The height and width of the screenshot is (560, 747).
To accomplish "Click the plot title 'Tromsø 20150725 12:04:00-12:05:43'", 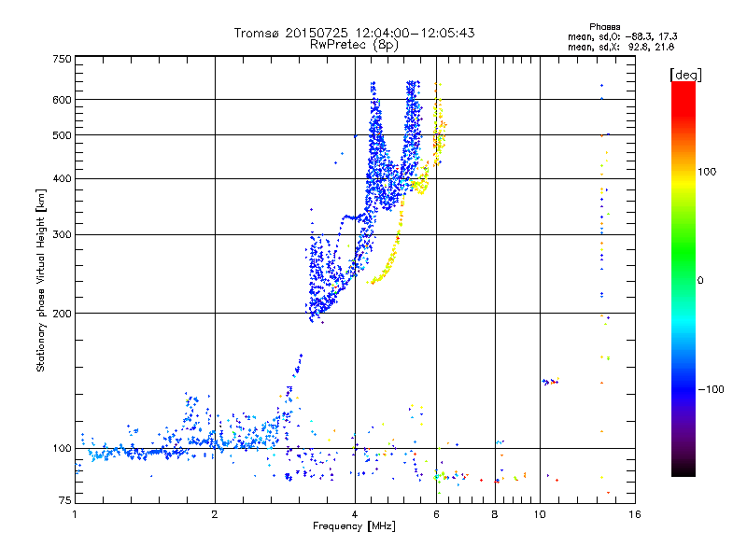I will point(354,33).
